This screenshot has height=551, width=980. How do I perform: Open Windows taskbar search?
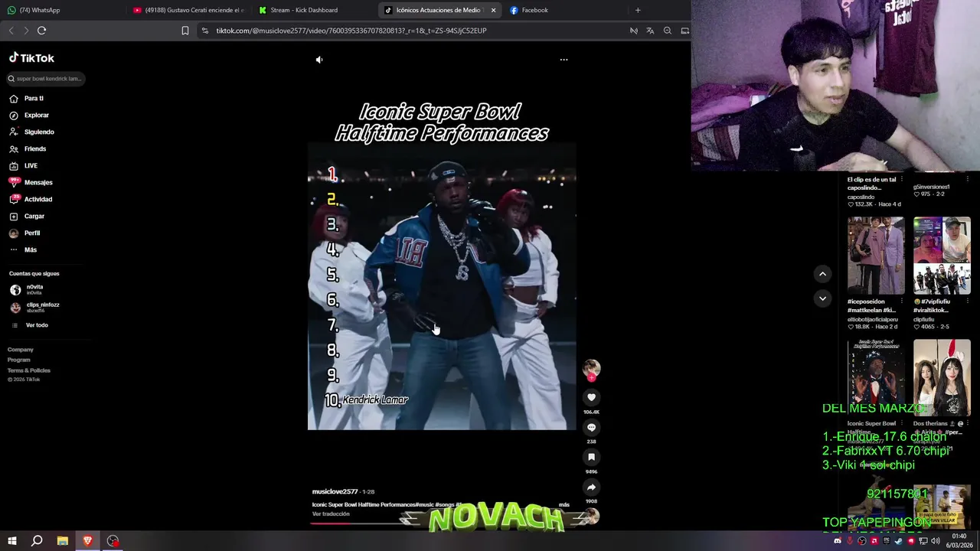37,541
